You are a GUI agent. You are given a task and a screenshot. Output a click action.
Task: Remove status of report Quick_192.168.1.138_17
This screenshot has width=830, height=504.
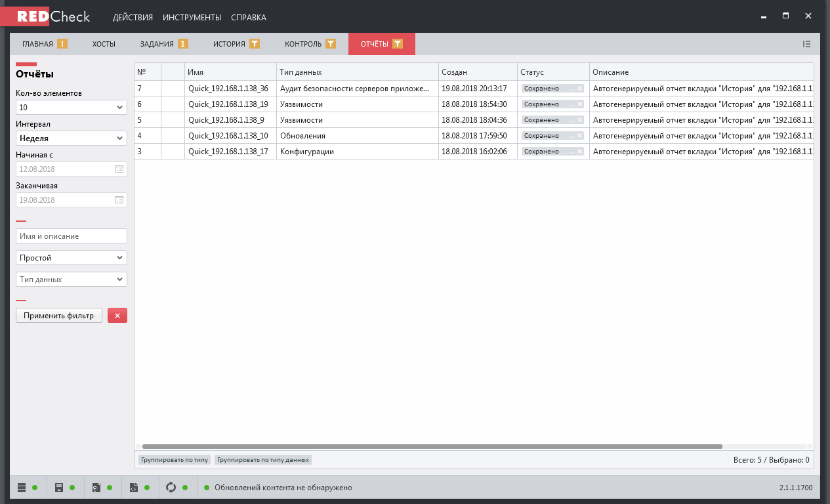(x=579, y=152)
